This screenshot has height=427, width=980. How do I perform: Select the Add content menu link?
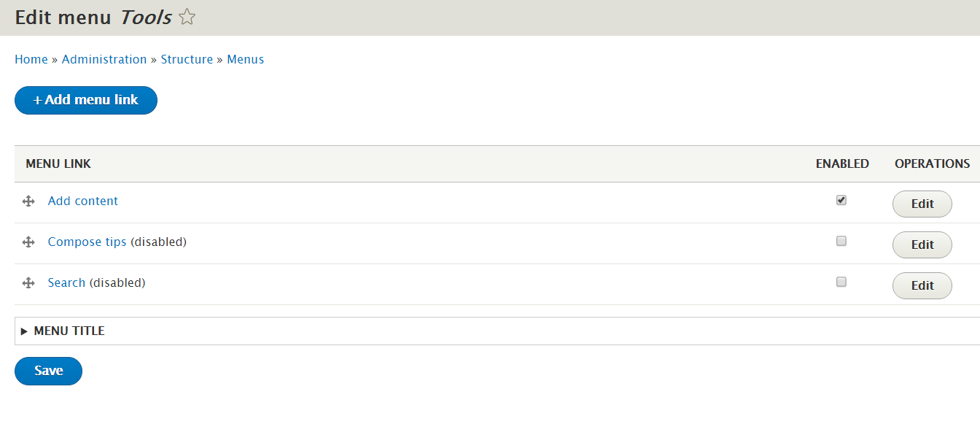(82, 201)
